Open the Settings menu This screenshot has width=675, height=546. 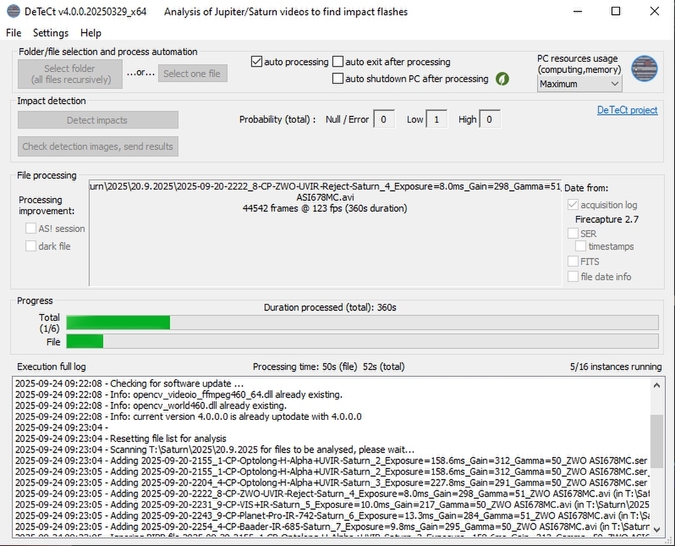(x=50, y=33)
